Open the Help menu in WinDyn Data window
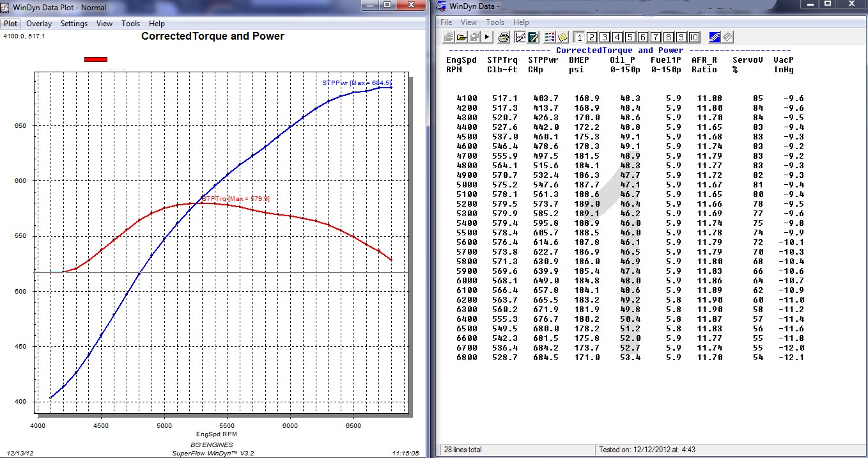Viewport: 868px width, 458px height. [x=521, y=22]
